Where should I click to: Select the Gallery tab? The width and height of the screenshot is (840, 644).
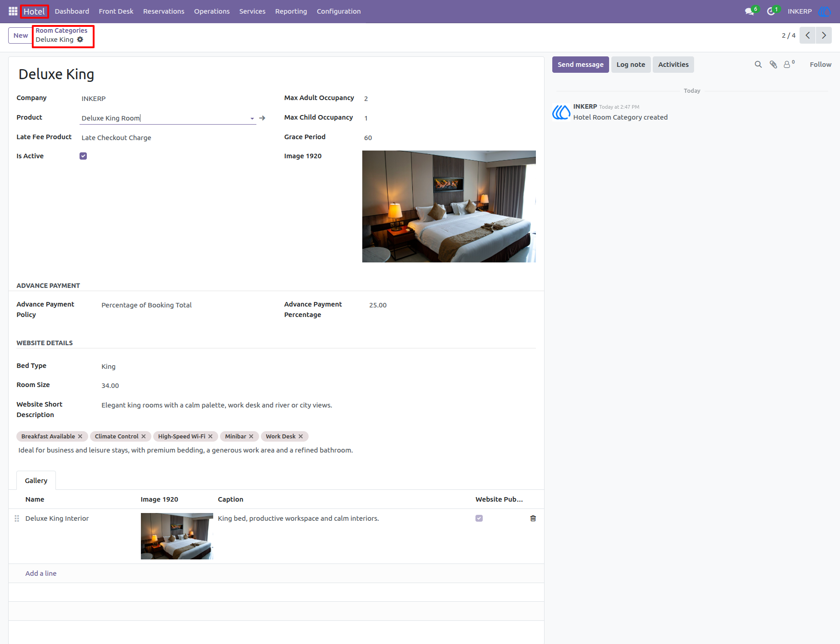click(36, 481)
